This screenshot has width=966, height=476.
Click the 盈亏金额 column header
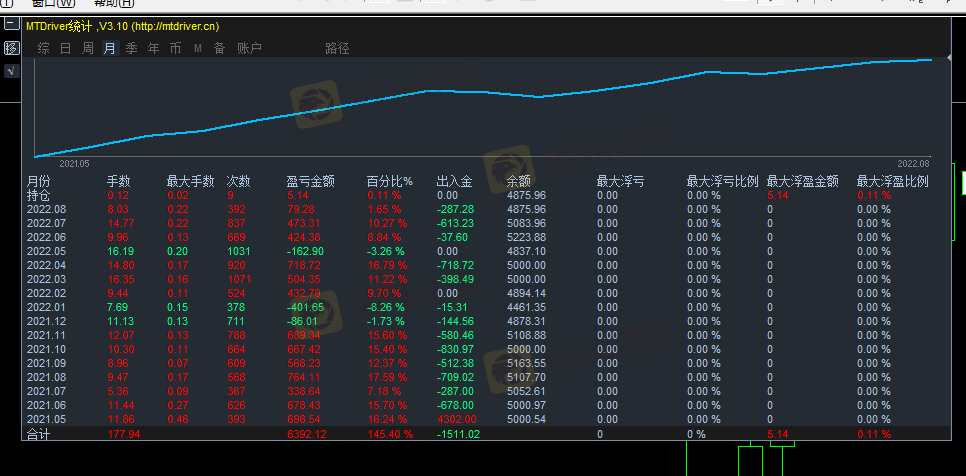[310, 182]
